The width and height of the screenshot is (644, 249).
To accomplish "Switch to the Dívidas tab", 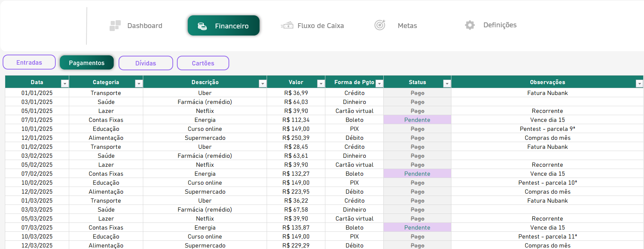I will point(145,63).
